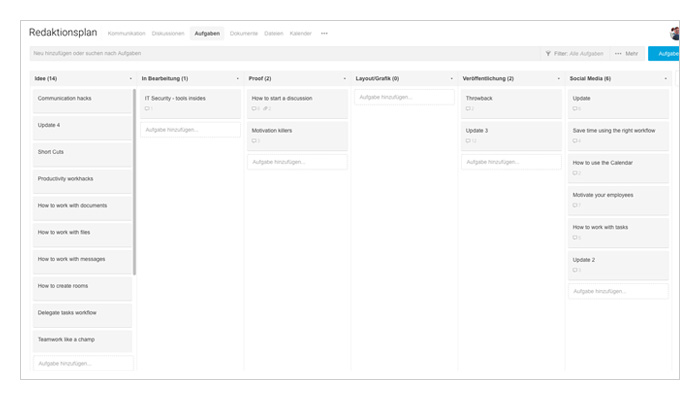Open the Veröffentlichung column dropdown arrow
The image size is (700, 399).
point(558,79)
